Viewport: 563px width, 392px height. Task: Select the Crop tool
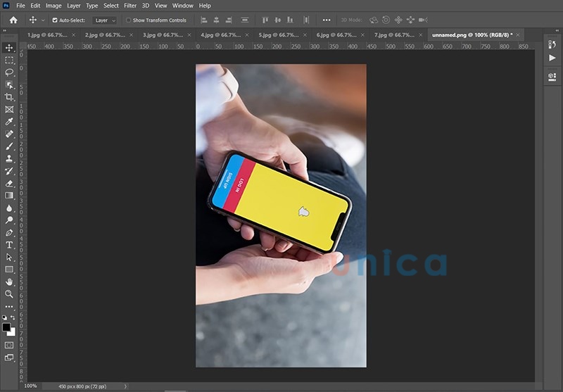tap(9, 97)
